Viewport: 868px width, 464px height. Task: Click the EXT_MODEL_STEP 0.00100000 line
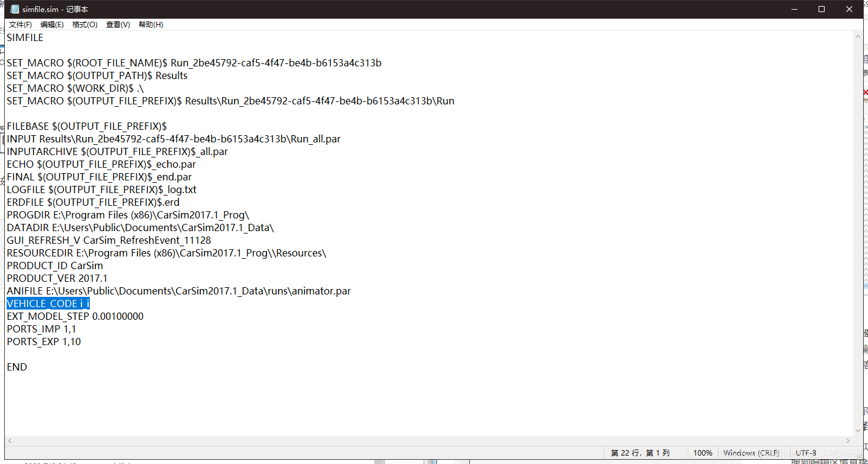[75, 316]
